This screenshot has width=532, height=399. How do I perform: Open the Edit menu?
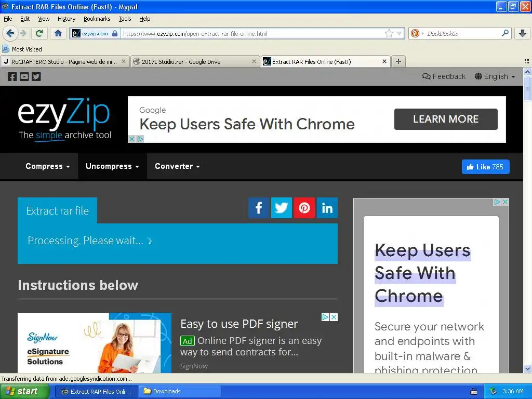(25, 19)
